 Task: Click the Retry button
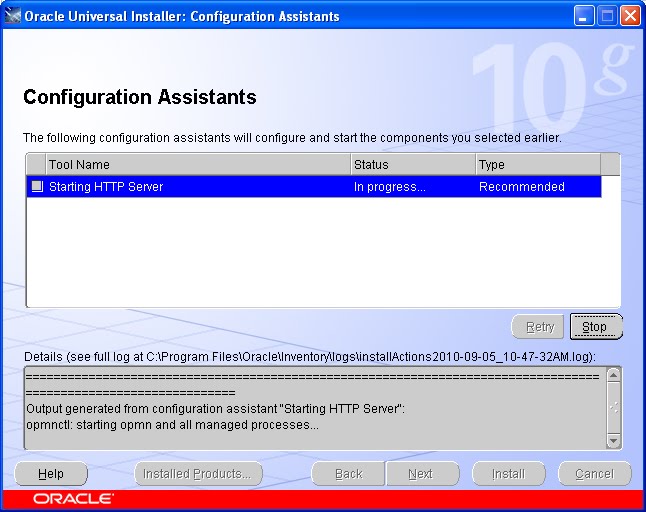pyautogui.click(x=538, y=327)
